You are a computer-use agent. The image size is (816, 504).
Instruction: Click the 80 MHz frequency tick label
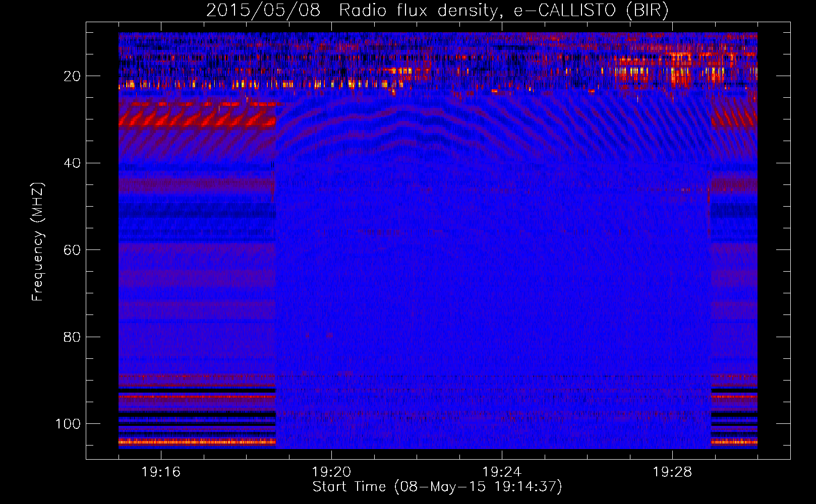[x=72, y=337]
